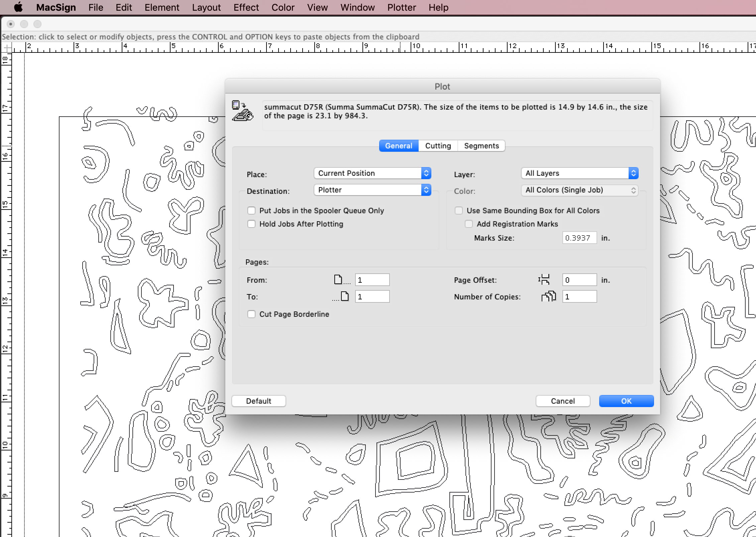Click the vertical ruler at mark 14
Screen dimensions: 756x537
5,252
